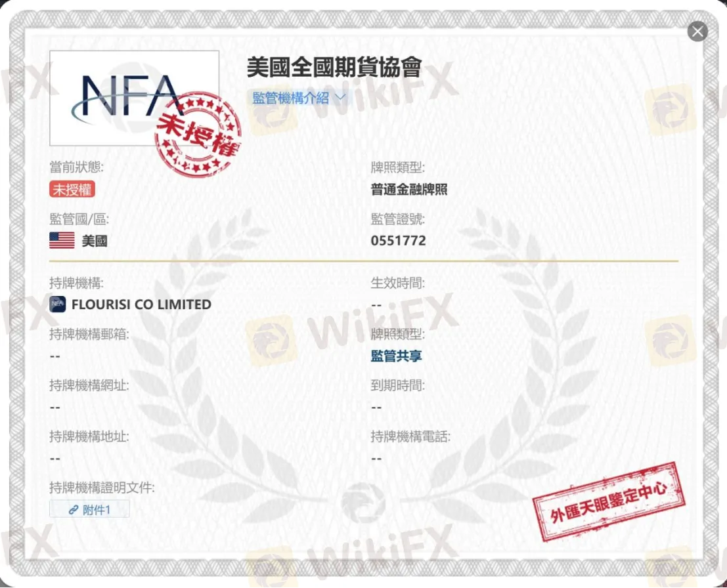Click the 持牌機構證明文件 label
The image size is (727, 588).
pos(102,488)
